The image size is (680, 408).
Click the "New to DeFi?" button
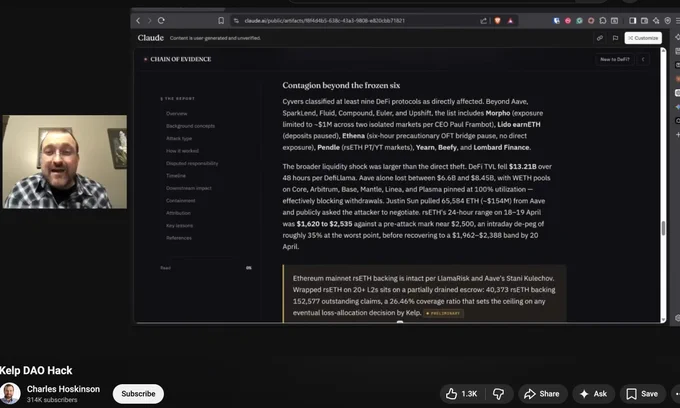615,59
